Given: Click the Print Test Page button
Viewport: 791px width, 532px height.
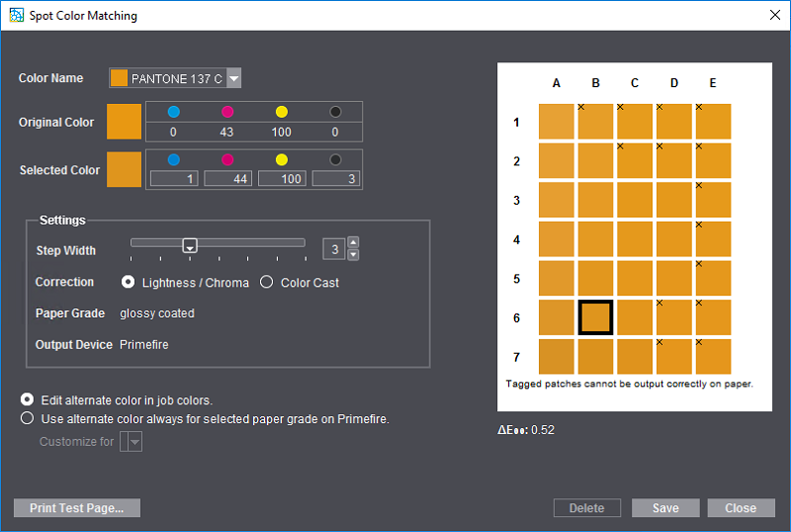Looking at the screenshot, I should click(x=77, y=508).
